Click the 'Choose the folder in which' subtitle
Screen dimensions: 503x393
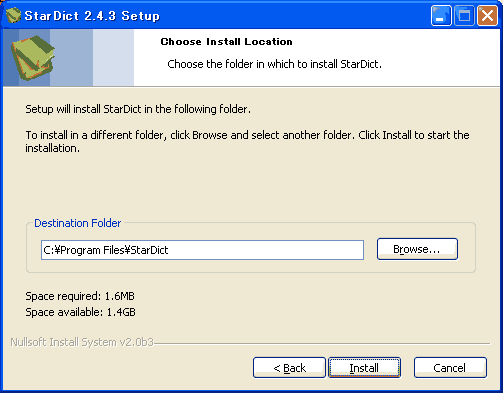pos(274,64)
